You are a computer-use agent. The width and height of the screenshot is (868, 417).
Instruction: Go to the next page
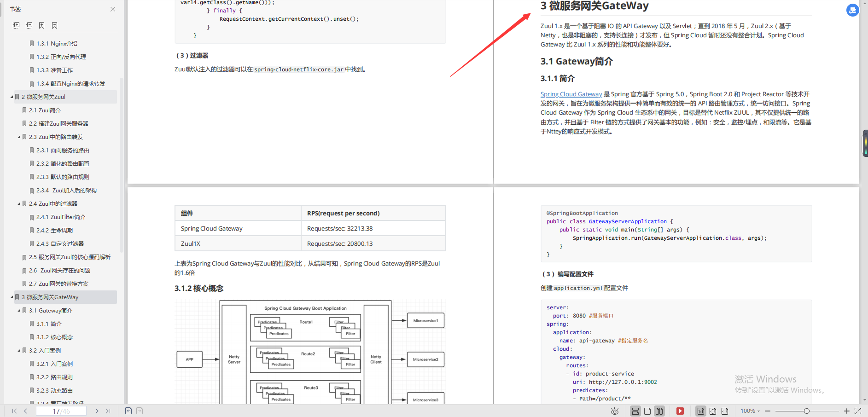click(97, 411)
